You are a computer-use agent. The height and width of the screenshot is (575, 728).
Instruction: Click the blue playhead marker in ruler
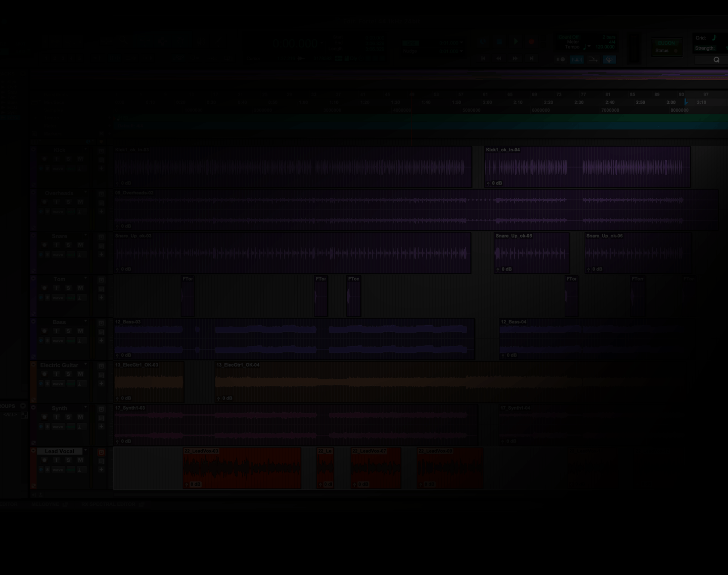pos(686,102)
